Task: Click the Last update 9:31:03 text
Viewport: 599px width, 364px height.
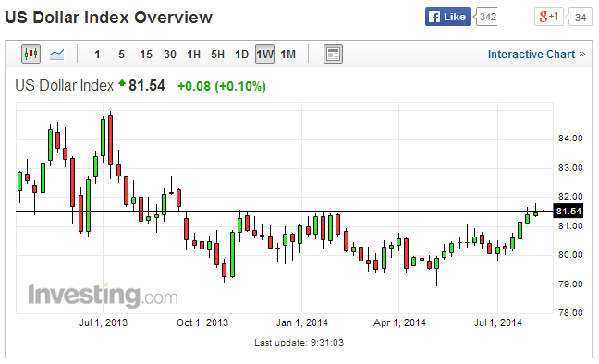Action: [299, 342]
